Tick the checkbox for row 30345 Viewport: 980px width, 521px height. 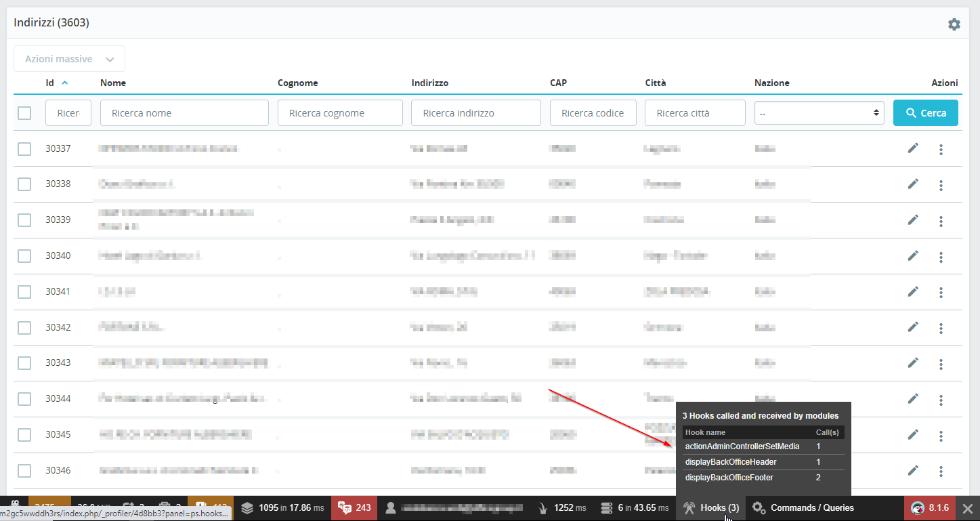pos(24,435)
